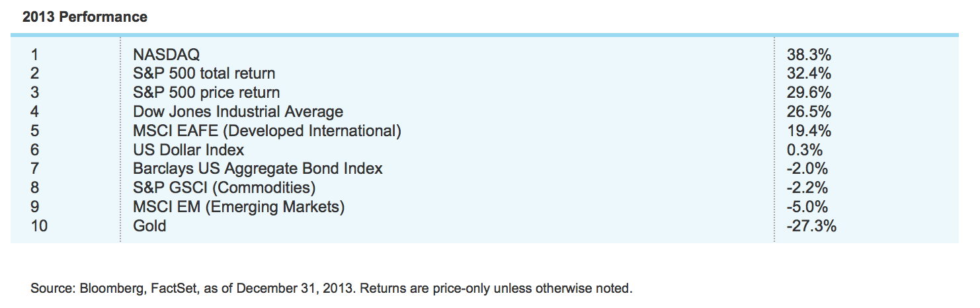Screen dimensions: 980x308
Task: Select the US Dollar Index label
Action: 188,150
